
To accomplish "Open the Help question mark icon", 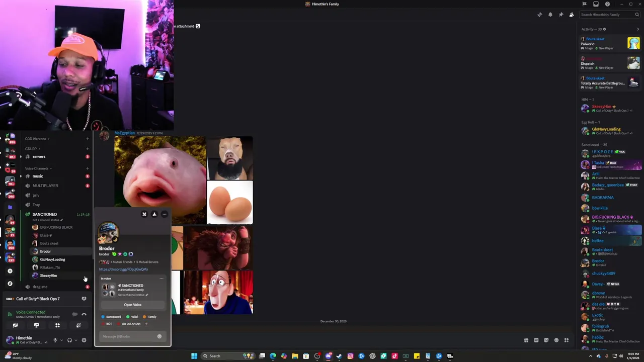I will [607, 4].
